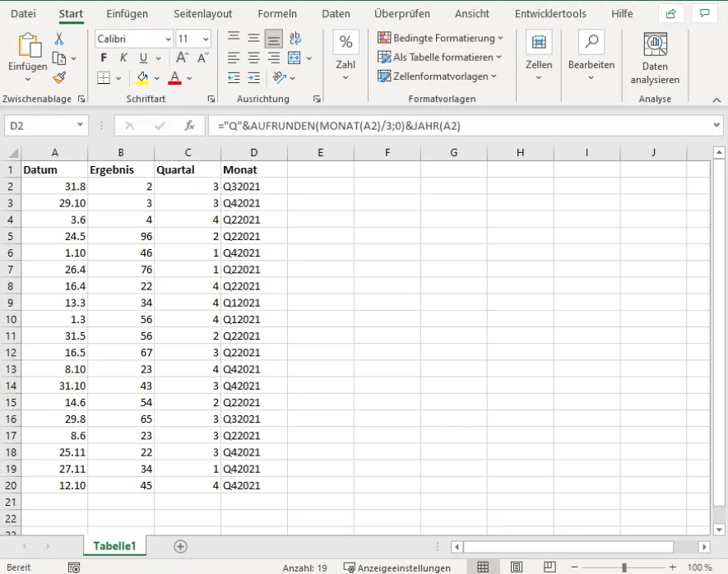Increase font size with the larger A icon
Screen dimensions: 728x574
point(182,58)
